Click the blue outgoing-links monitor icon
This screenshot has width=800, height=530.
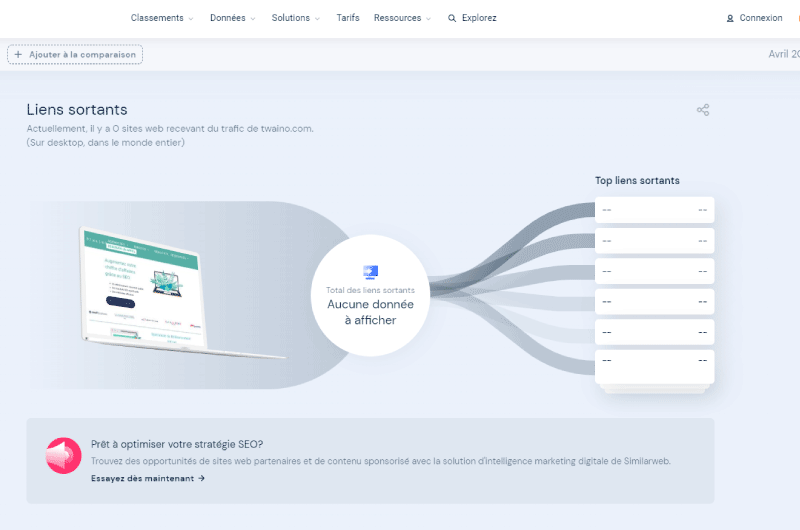pos(370,272)
